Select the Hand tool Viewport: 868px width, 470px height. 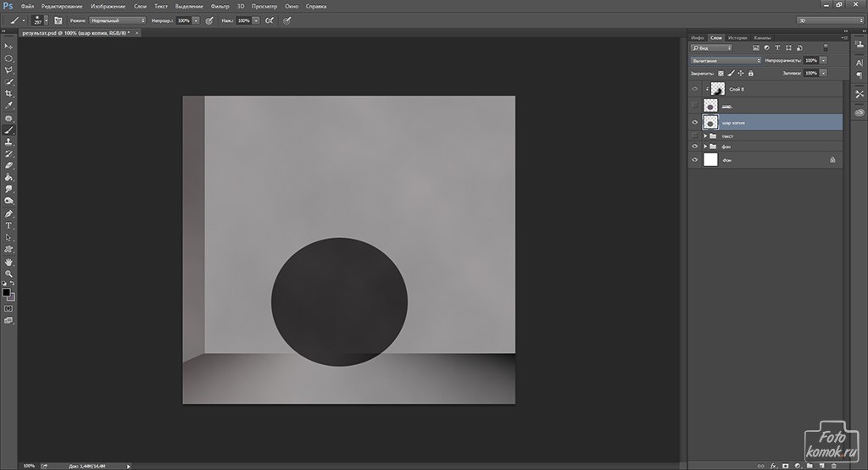coord(8,262)
